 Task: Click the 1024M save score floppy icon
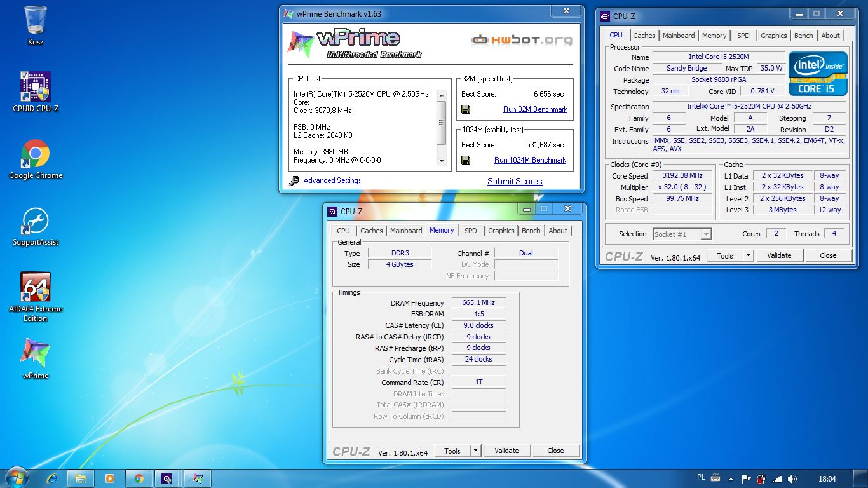pos(466,160)
